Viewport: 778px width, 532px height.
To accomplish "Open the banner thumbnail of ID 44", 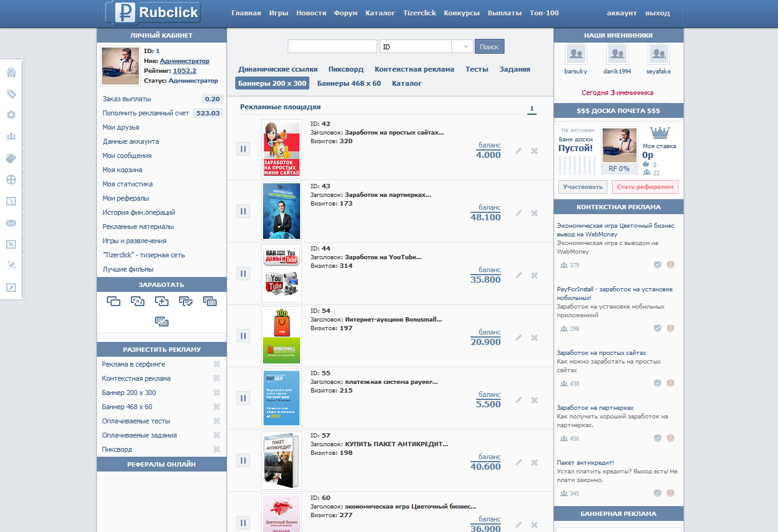I will [282, 273].
